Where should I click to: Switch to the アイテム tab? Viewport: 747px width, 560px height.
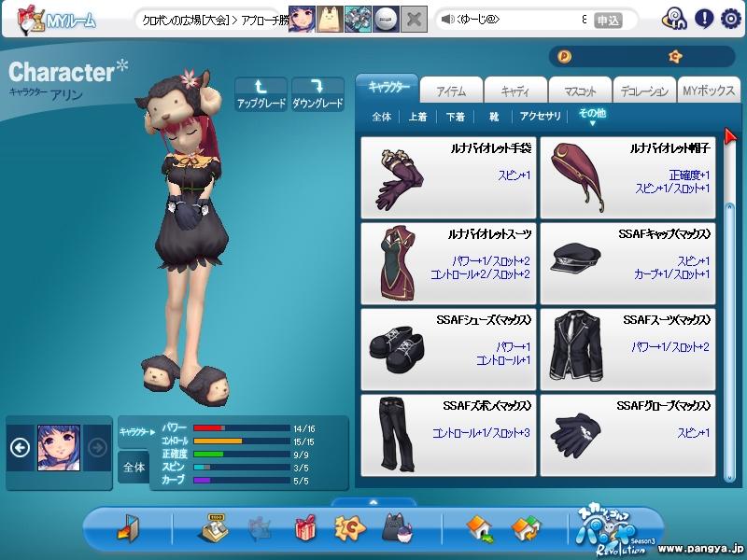click(451, 90)
